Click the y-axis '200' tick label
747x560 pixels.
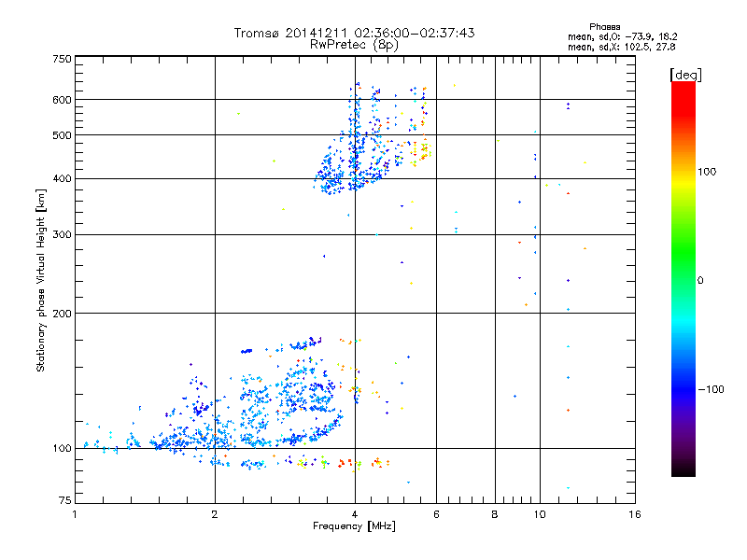63,314
